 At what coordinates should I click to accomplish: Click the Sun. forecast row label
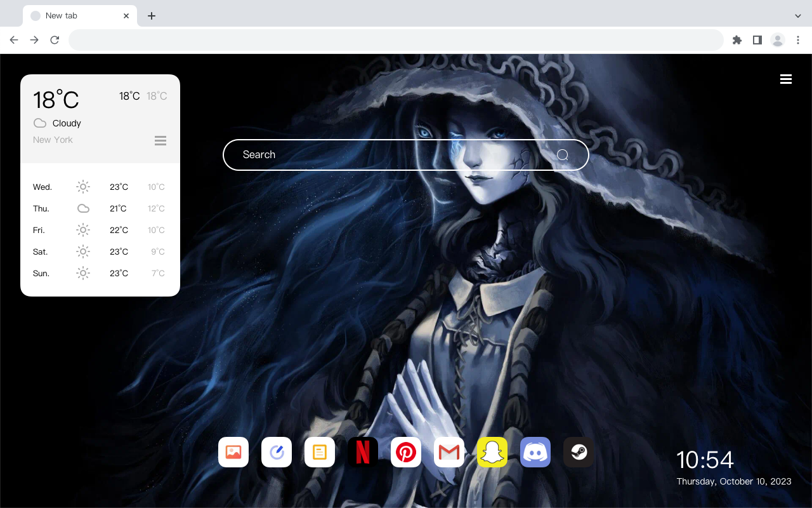pos(41,273)
